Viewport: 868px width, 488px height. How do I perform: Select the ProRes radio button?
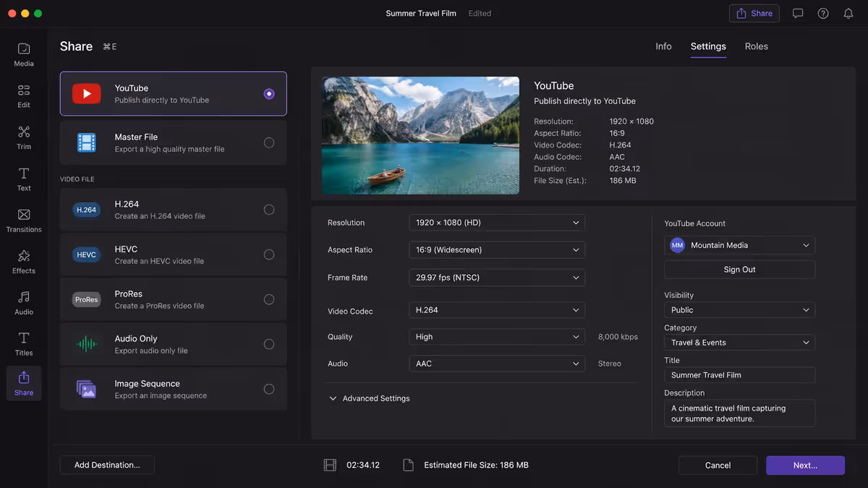(x=269, y=299)
